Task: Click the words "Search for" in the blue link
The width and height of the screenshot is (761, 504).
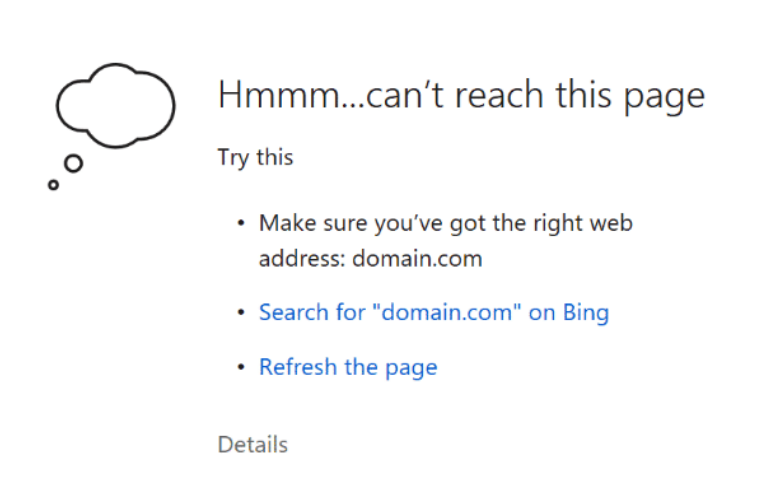Action: (x=312, y=312)
